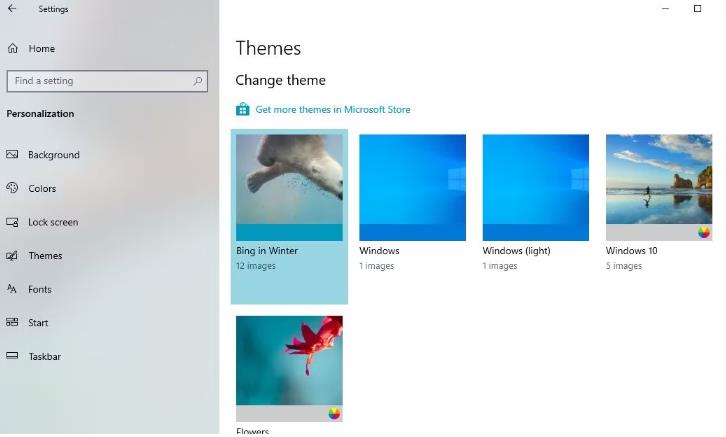
Task: Click the Bing in Winter accent color bar
Action: [x=289, y=232]
